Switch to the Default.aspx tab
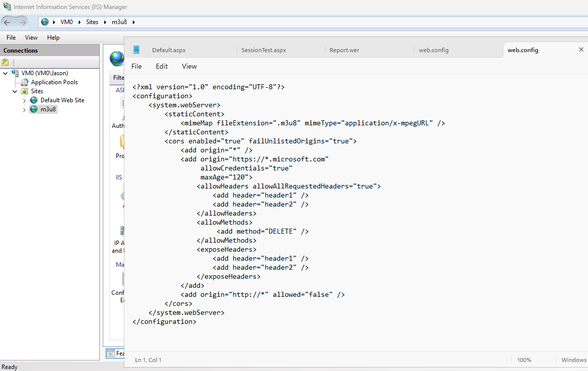 (x=169, y=50)
